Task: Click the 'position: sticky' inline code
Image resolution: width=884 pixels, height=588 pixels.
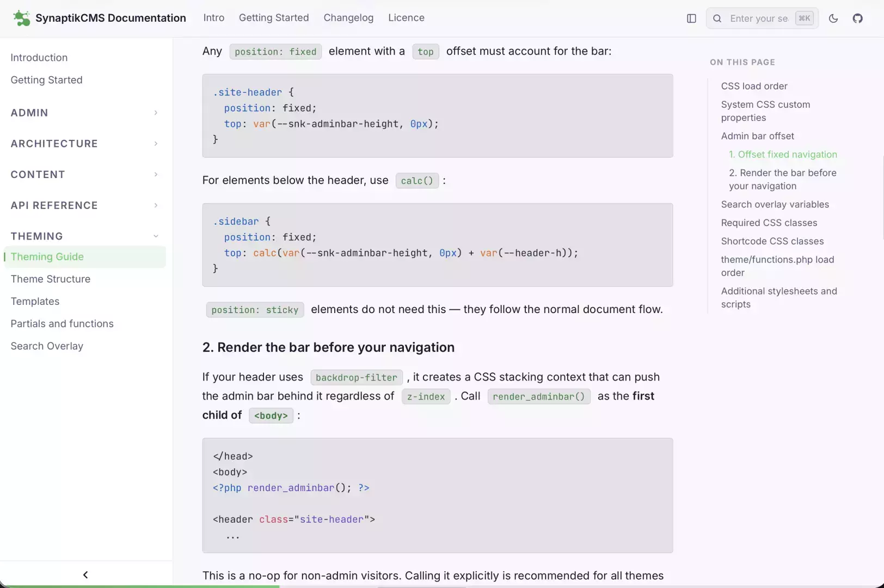Action: coord(255,310)
